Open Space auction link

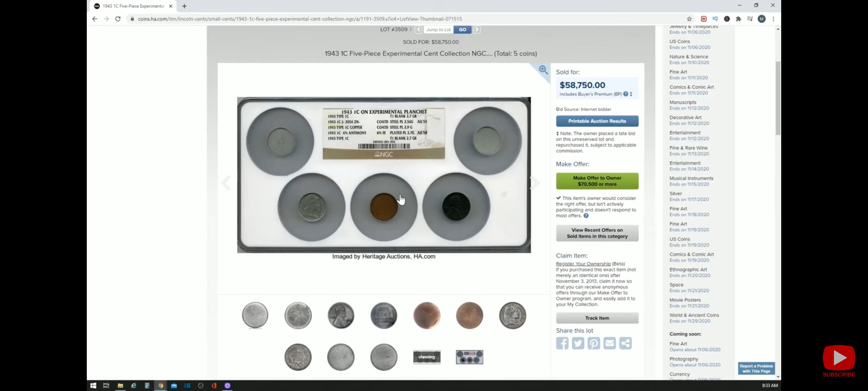(x=676, y=285)
